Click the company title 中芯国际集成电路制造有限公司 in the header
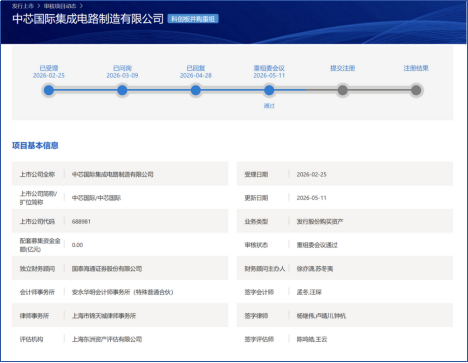Viewport: 468px width, 363px height. [88, 19]
